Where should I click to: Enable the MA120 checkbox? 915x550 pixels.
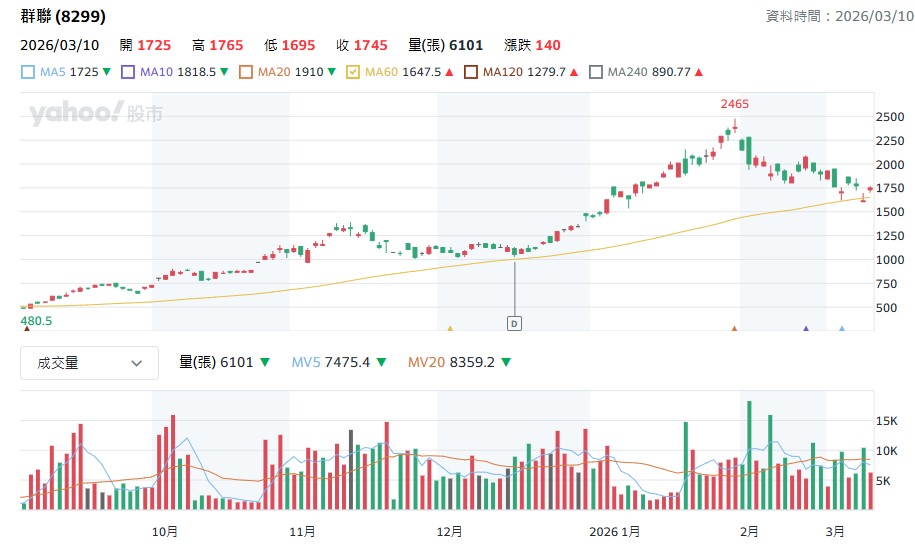pyautogui.click(x=470, y=72)
